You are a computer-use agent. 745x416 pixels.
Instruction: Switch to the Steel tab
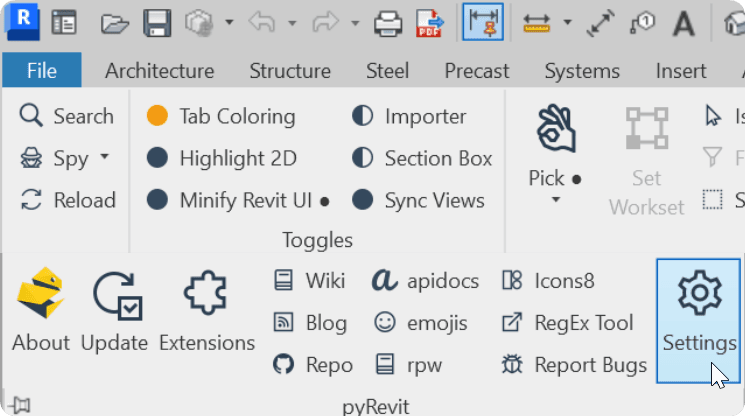(x=387, y=71)
